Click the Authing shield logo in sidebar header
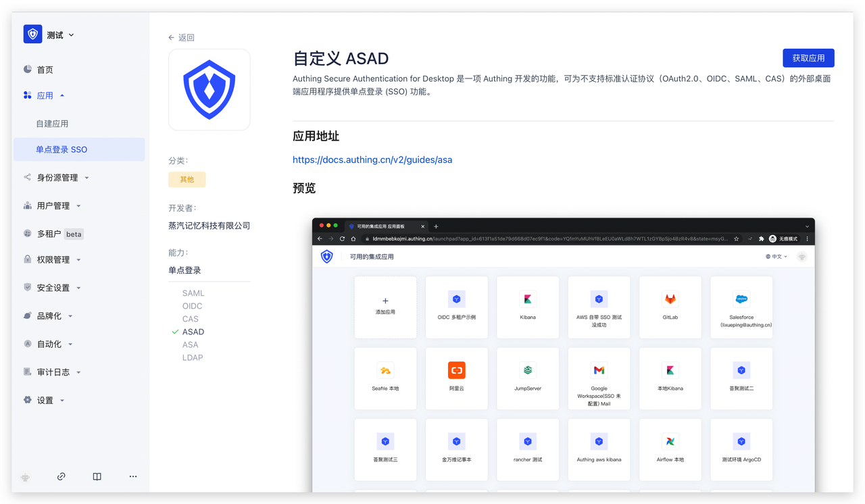 [x=32, y=34]
